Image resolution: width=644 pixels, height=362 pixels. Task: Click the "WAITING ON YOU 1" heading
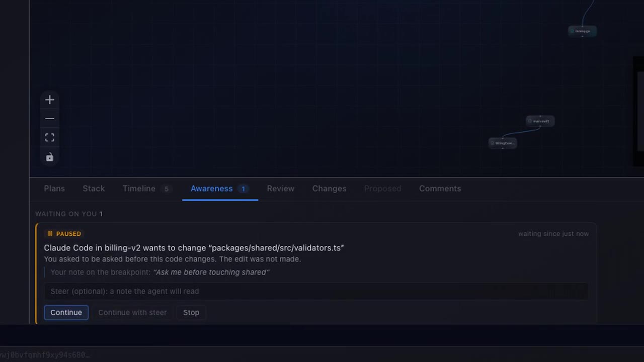point(69,214)
